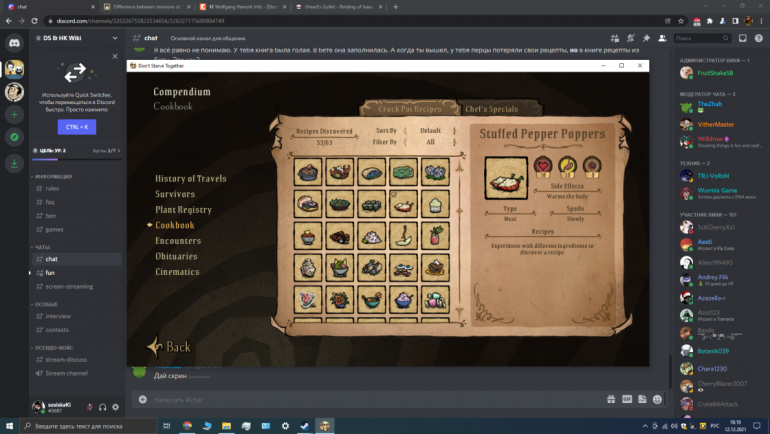Open Settings gear in the taskbar
This screenshot has height=434, width=770.
pos(285,426)
